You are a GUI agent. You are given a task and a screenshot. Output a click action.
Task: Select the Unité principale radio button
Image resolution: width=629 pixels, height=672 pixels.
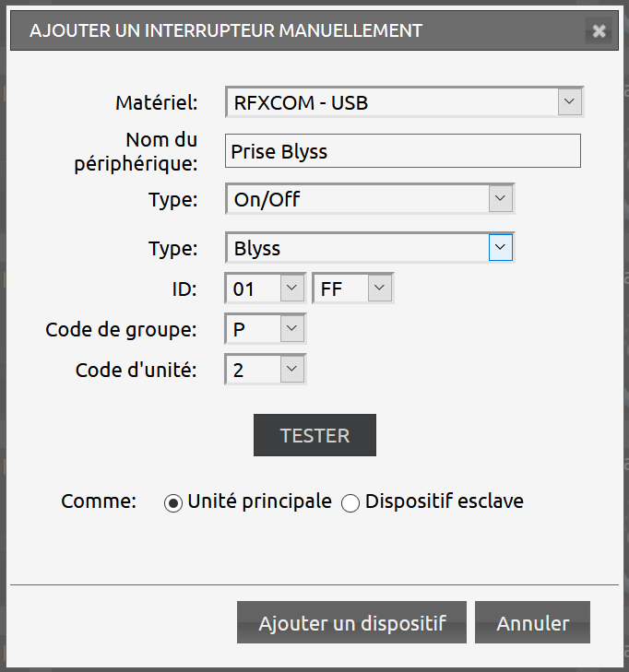coord(172,503)
